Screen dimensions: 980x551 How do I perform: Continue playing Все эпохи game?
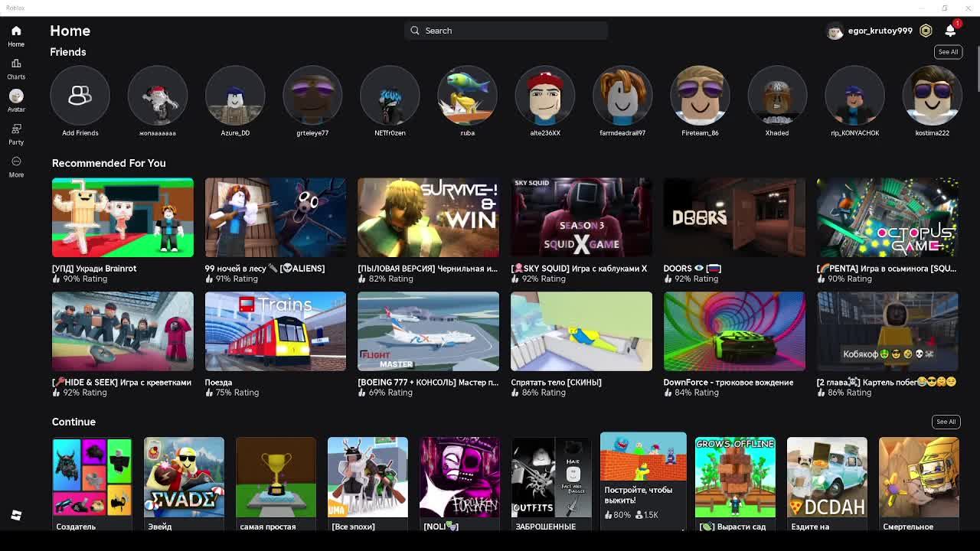[x=367, y=478]
